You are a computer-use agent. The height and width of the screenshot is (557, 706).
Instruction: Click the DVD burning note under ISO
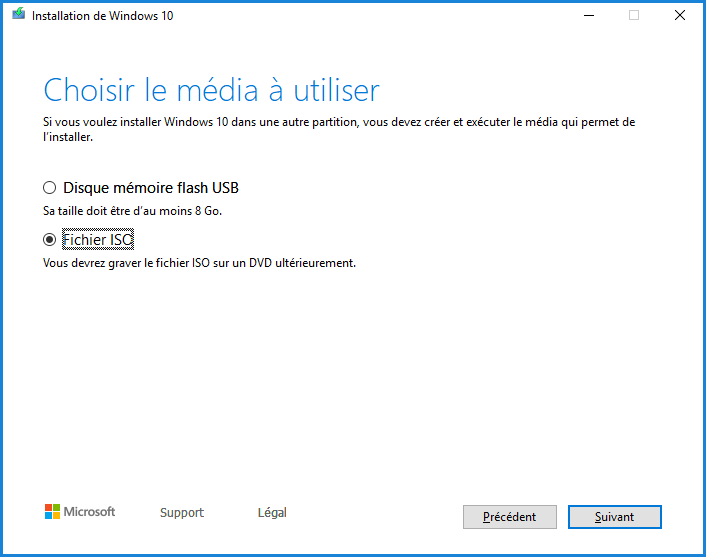click(199, 264)
